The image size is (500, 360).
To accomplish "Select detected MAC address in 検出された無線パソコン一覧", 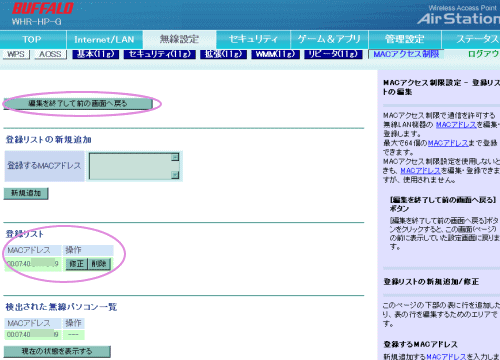I will point(33,334).
